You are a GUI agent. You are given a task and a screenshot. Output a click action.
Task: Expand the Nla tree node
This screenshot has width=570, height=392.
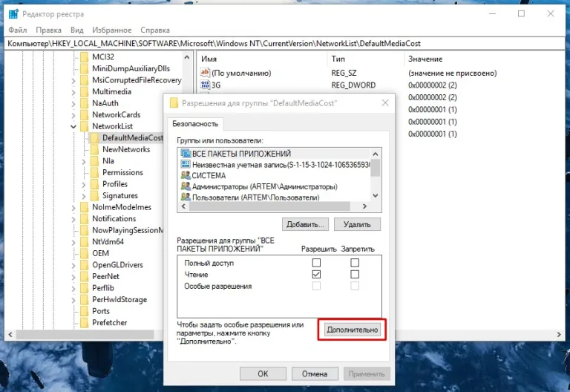click(x=84, y=161)
